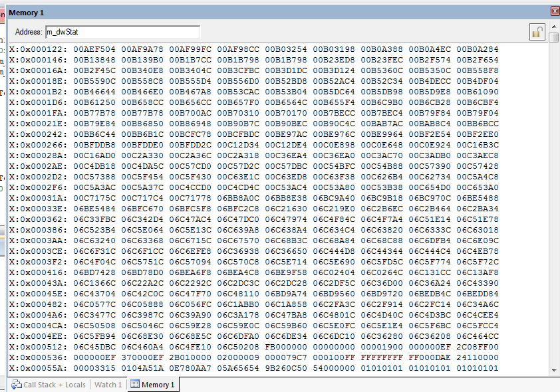Click memory address X:0x00055A in last row
The width and height of the screenshot is (560, 392).
[37, 368]
